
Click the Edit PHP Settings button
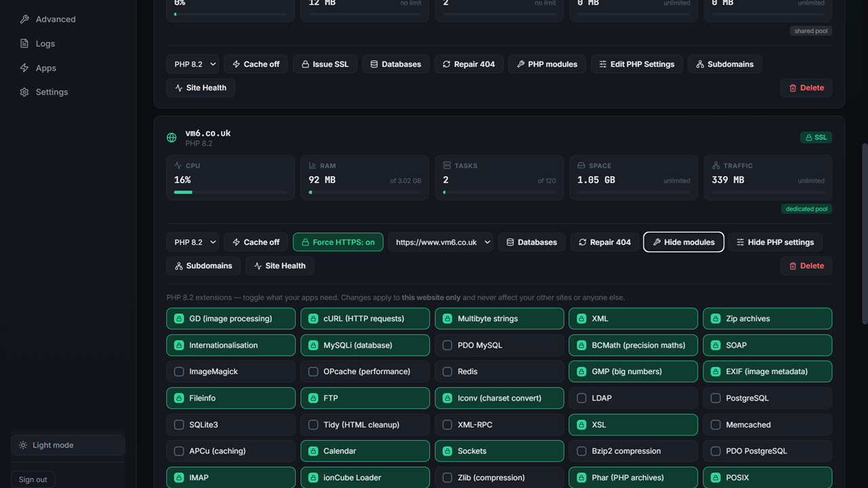[637, 64]
